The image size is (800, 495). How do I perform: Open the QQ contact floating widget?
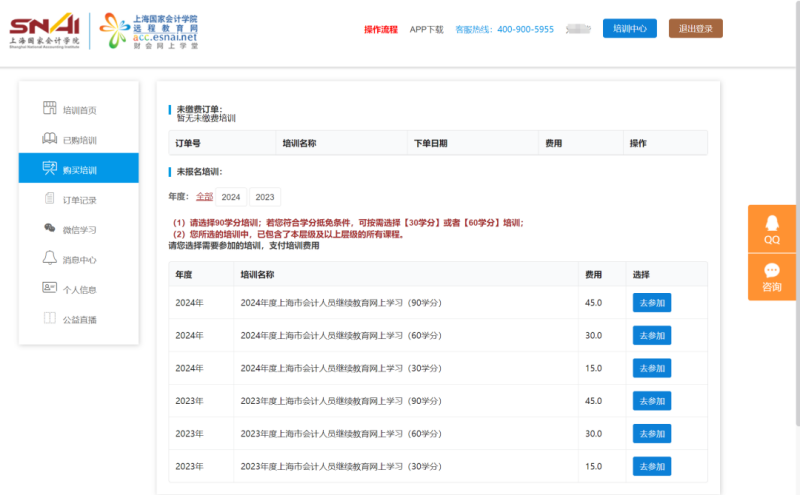(x=771, y=228)
